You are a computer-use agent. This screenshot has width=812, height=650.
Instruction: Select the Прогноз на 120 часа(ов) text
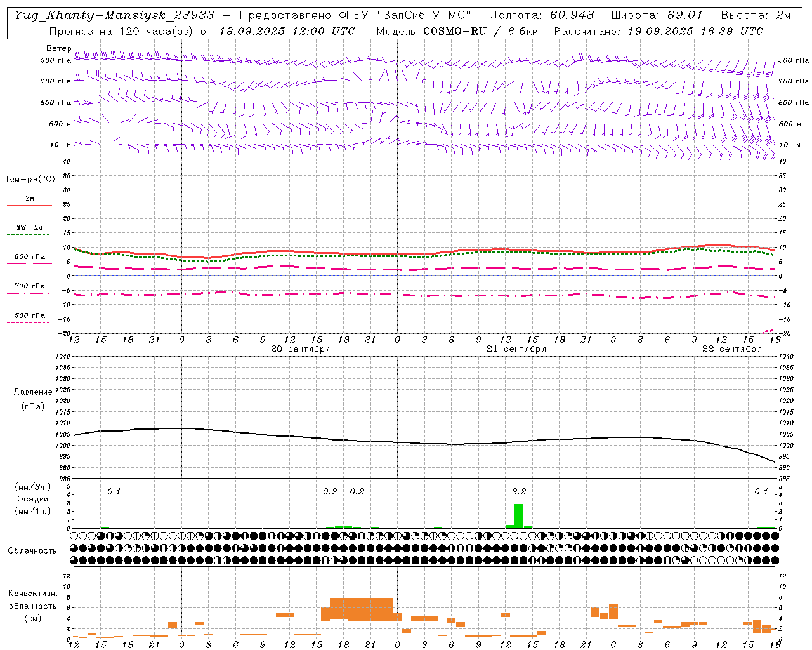pos(122,31)
